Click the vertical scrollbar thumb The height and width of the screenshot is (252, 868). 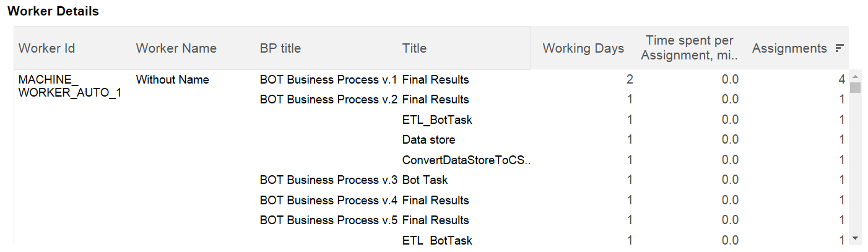click(x=855, y=87)
